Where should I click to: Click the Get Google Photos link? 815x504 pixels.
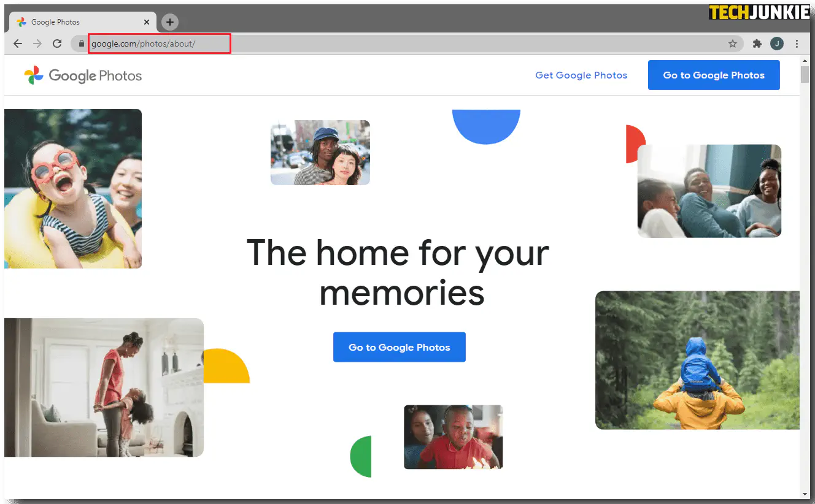click(581, 75)
